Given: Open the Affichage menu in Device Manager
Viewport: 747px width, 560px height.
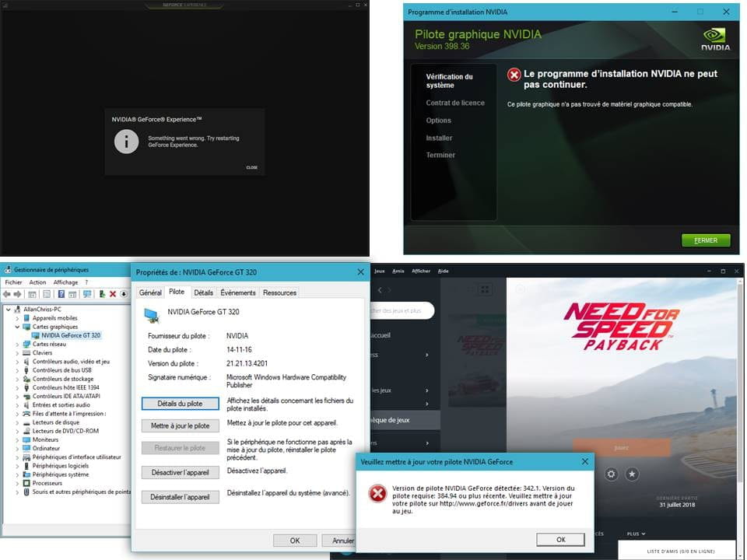Looking at the screenshot, I should [x=65, y=282].
